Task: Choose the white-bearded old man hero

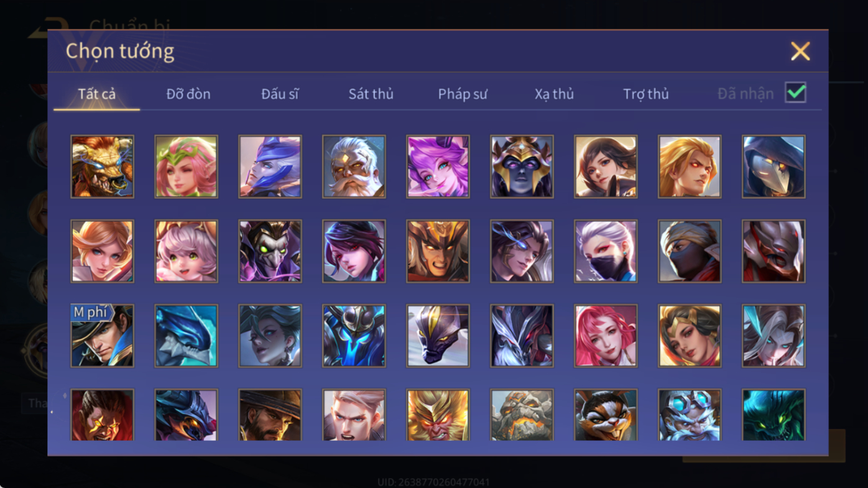Action: point(354,167)
